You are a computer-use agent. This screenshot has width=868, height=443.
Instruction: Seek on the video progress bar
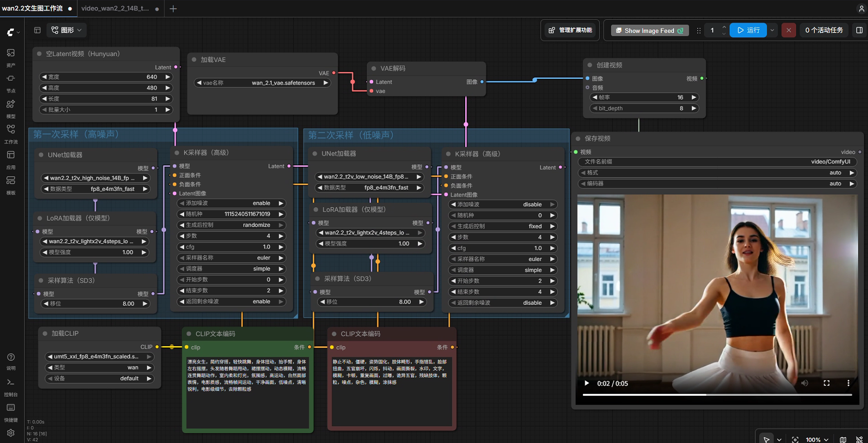[x=717, y=395]
